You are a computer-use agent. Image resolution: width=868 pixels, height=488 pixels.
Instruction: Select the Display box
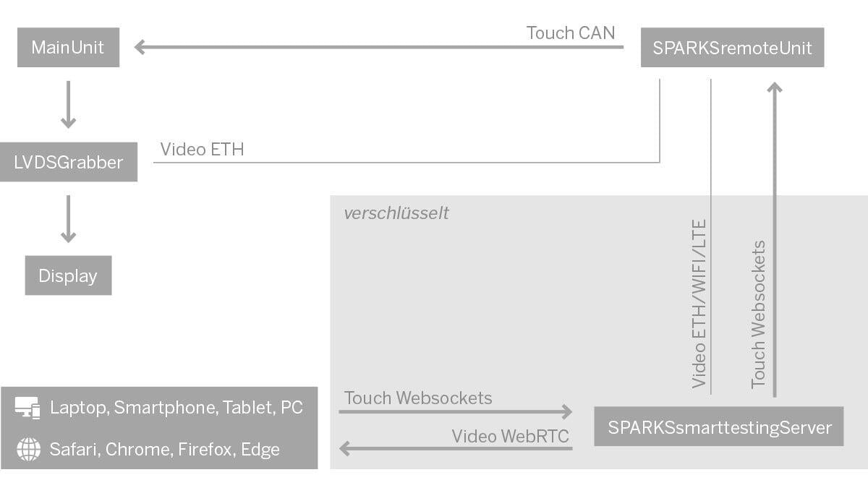tap(68, 275)
